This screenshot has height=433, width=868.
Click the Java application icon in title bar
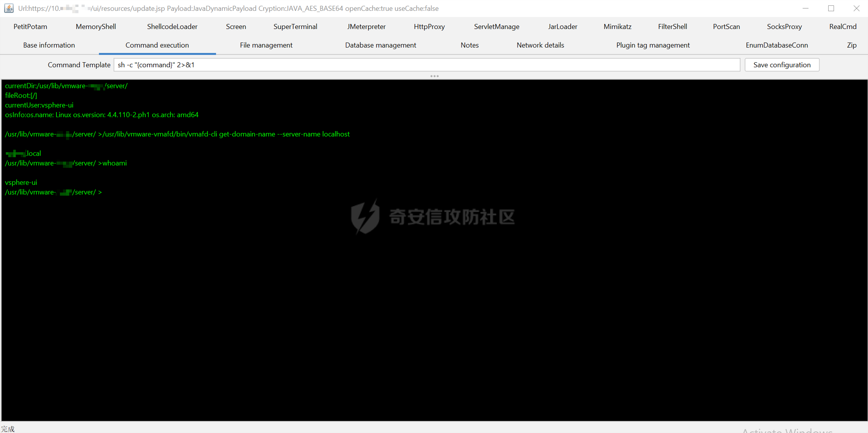coord(9,8)
